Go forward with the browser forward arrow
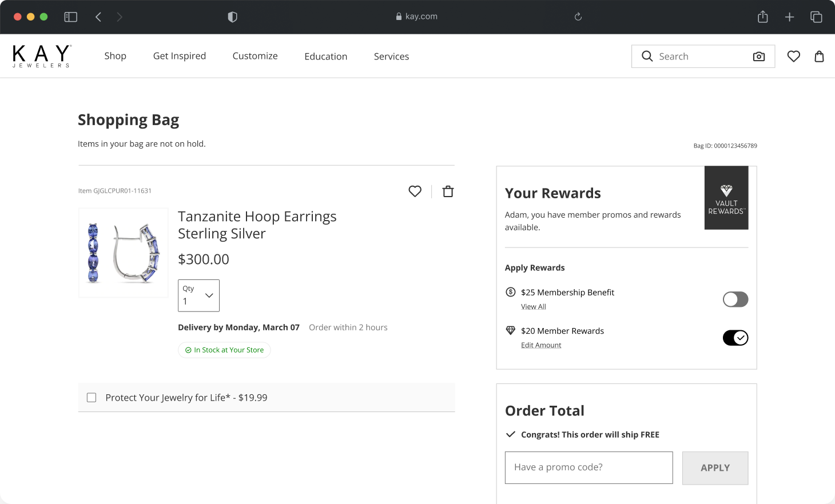Viewport: 835px width, 504px height. coord(119,17)
